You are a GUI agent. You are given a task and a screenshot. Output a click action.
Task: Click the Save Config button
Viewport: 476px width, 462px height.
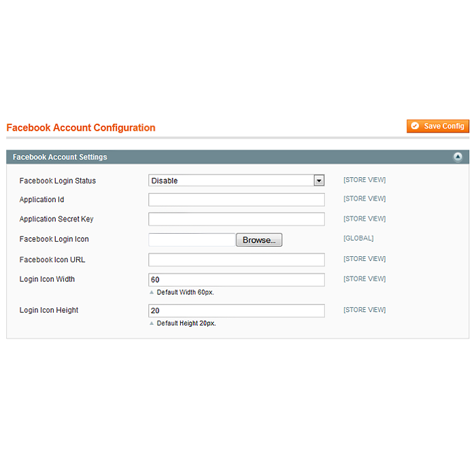point(438,126)
